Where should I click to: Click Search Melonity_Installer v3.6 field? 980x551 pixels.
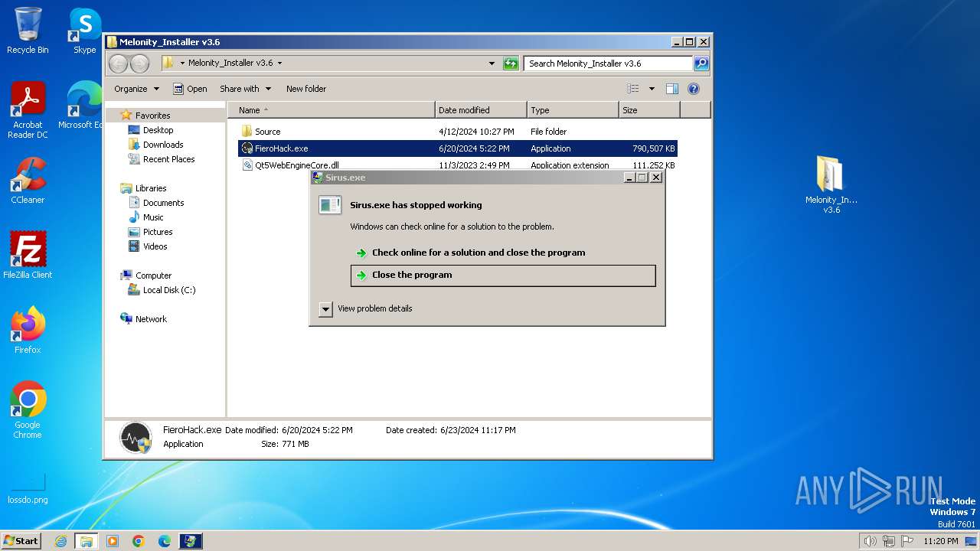click(609, 64)
